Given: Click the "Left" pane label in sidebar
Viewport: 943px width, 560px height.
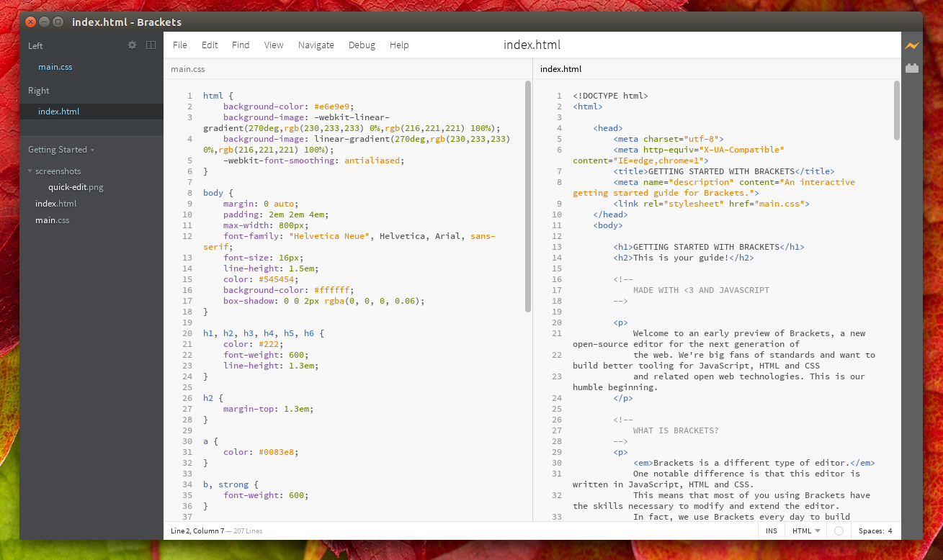Looking at the screenshot, I should 35,45.
